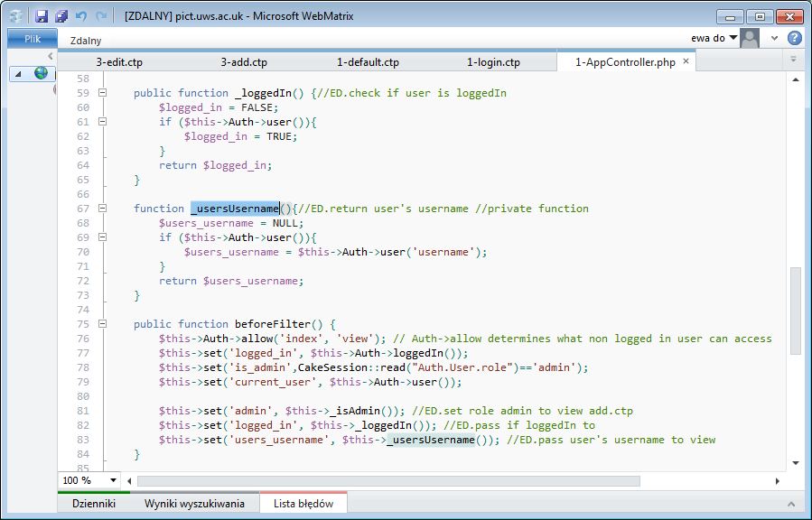Click 'return $users_username;' on line 72

tap(231, 281)
